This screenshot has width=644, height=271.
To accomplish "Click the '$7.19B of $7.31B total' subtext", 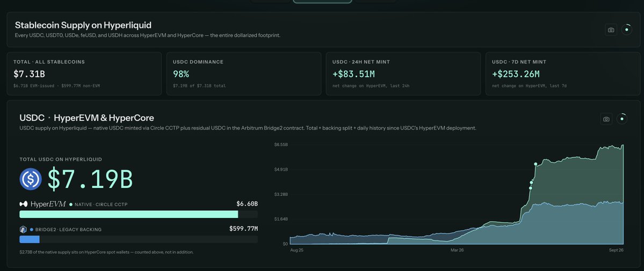I will 199,86.
